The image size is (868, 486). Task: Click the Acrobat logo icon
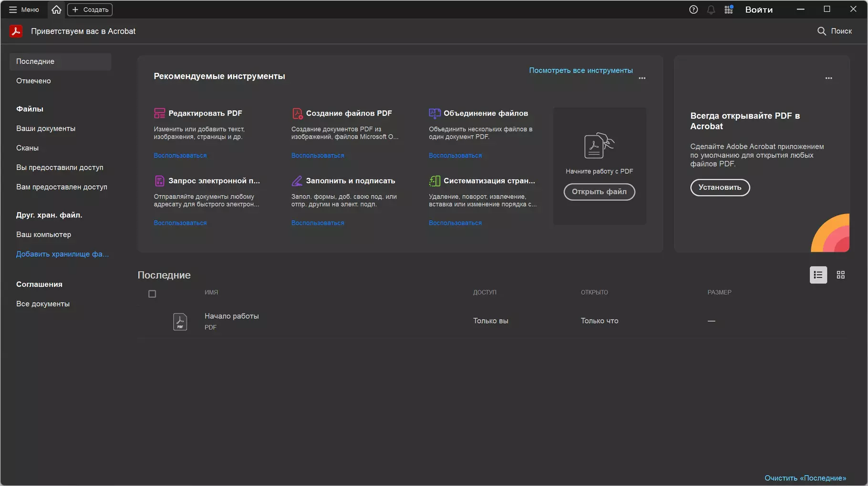pyautogui.click(x=16, y=31)
